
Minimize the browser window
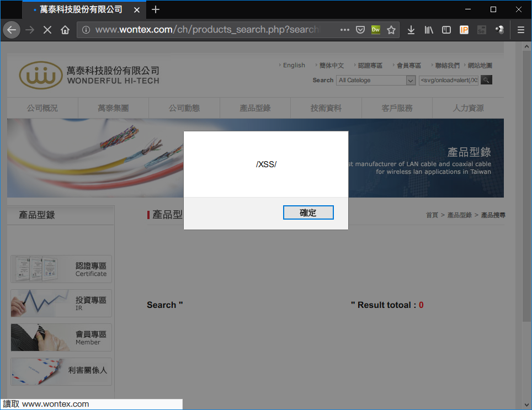[468, 9]
